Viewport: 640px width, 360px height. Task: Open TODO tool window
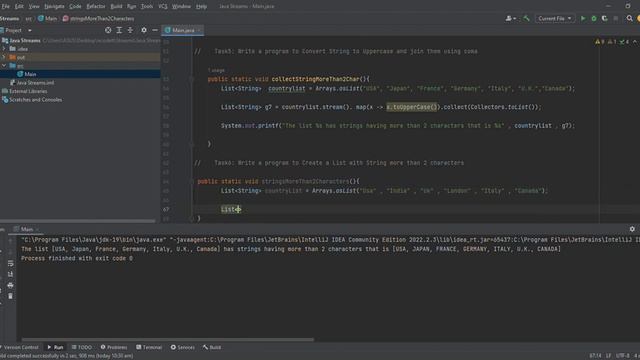[x=82, y=347]
